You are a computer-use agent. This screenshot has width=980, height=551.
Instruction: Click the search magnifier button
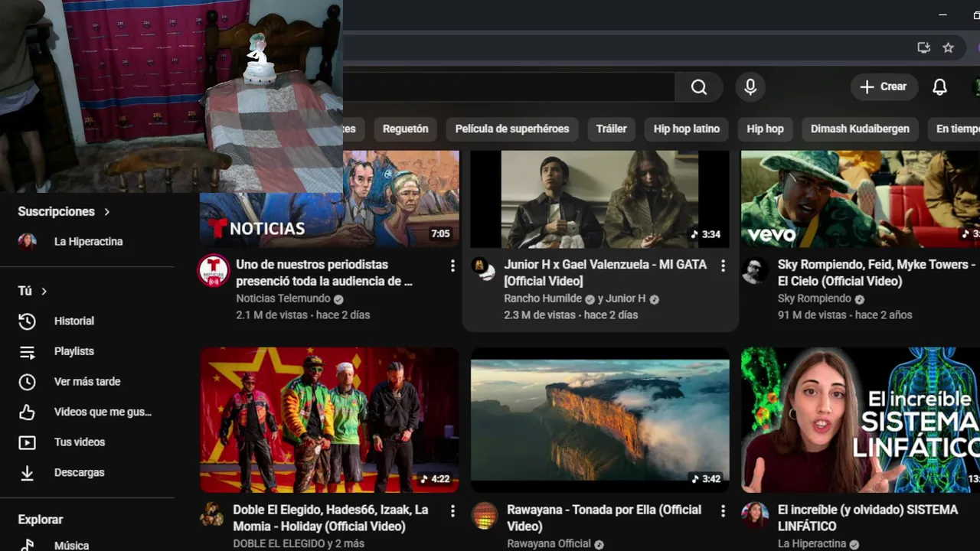click(x=698, y=87)
